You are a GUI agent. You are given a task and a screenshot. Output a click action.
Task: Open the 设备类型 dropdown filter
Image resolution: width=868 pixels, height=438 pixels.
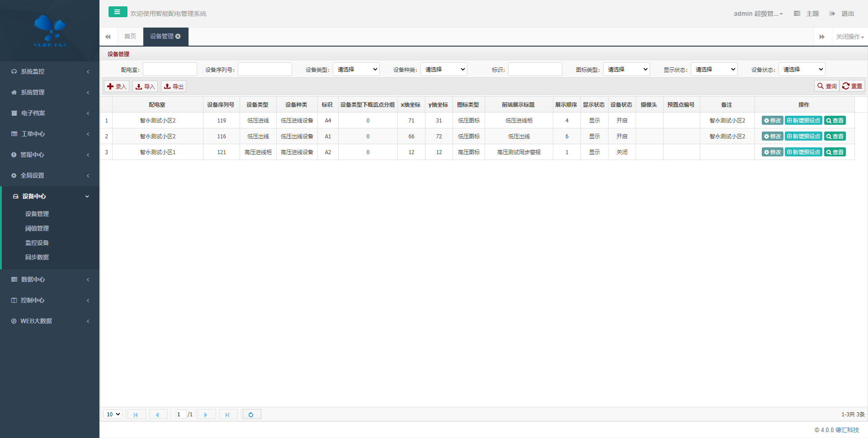tap(356, 69)
